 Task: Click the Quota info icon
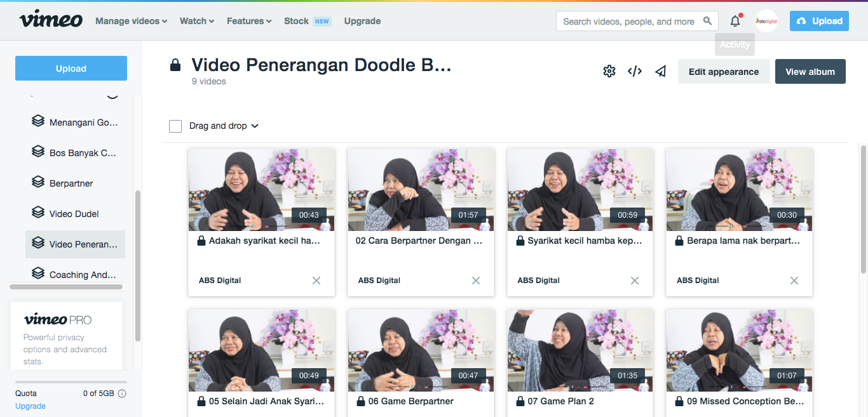click(122, 394)
